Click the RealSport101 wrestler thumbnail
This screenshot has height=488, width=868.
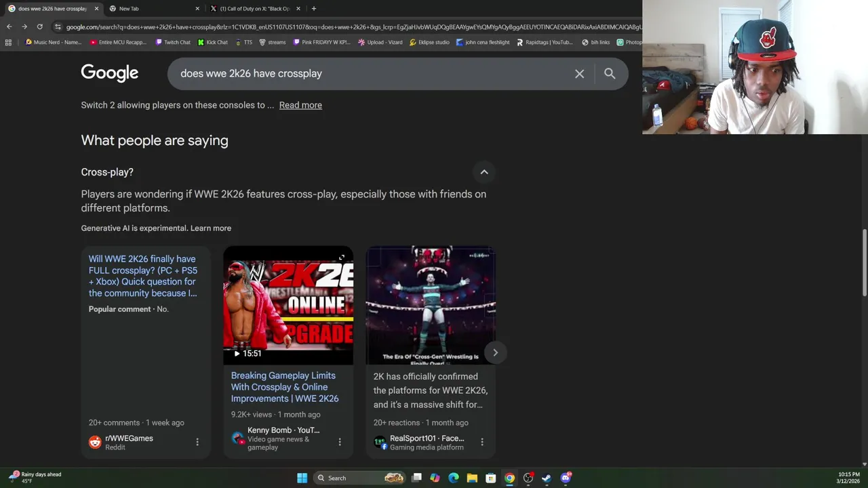(431, 305)
